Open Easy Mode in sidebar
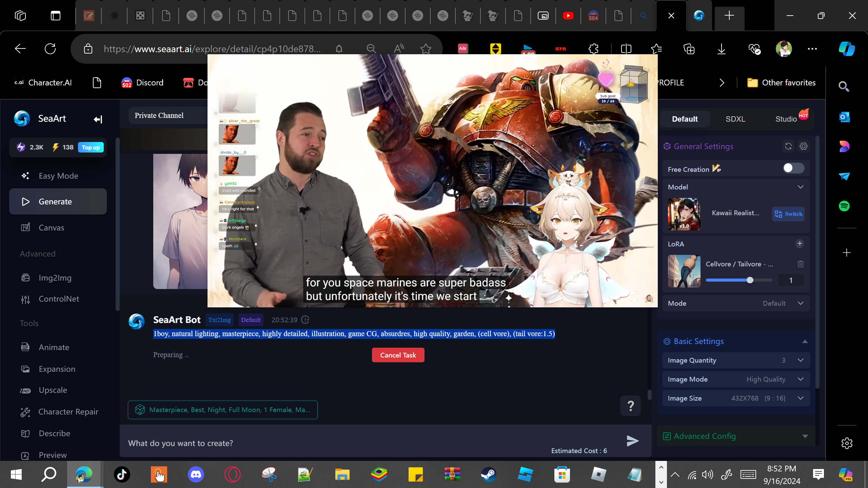 click(x=58, y=176)
